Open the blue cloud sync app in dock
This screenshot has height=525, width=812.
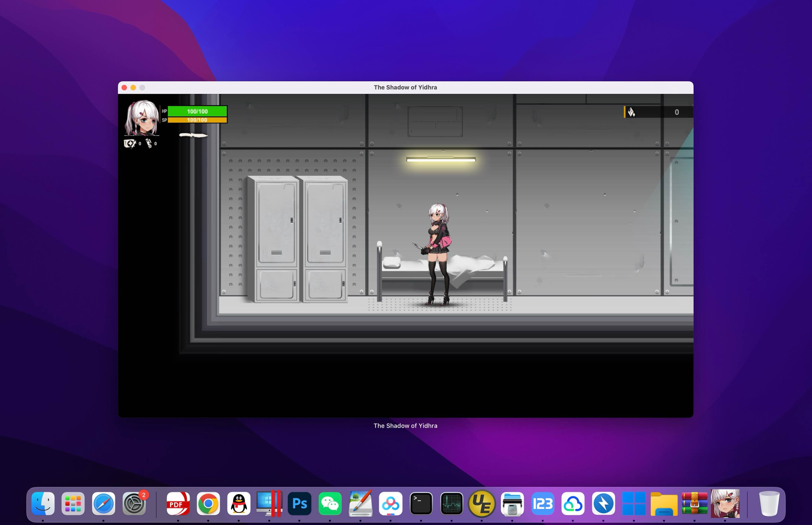coord(573,503)
